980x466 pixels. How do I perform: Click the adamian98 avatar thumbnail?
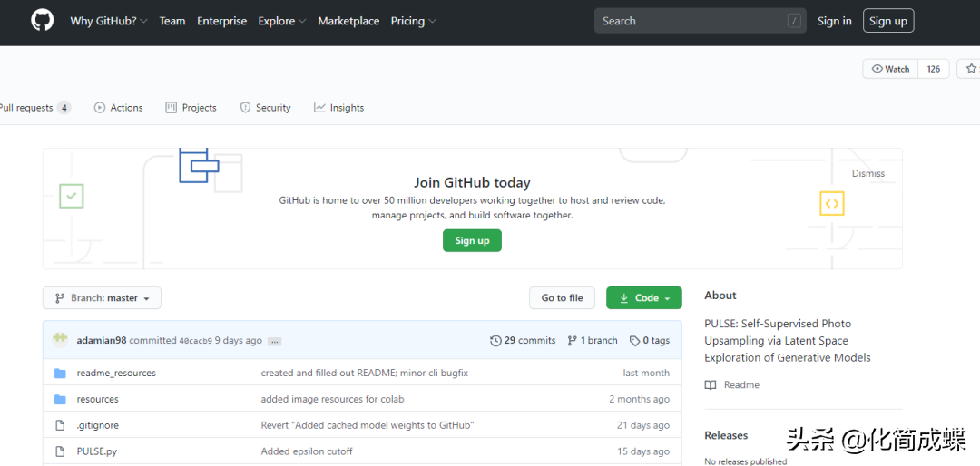[60, 340]
